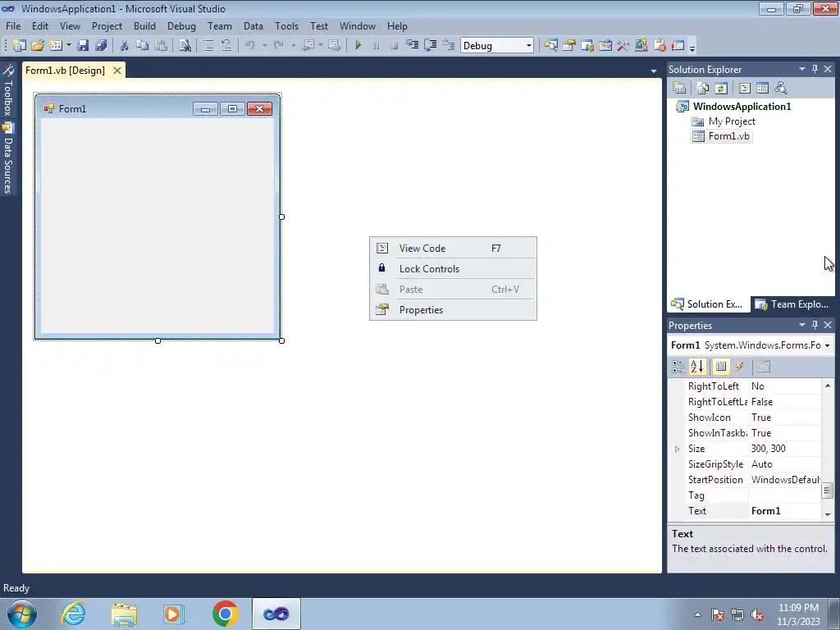The height and width of the screenshot is (630, 840).
Task: Select the WindowsApplication1 project node
Action: (x=742, y=106)
